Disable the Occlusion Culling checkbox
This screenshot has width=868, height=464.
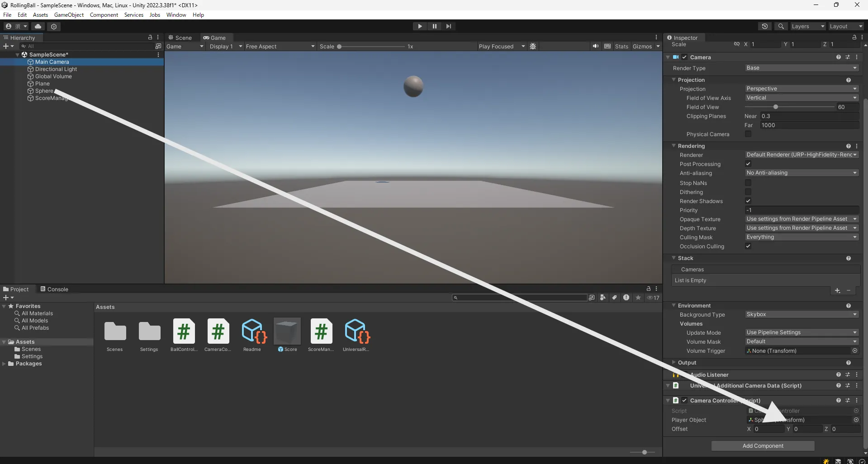point(748,246)
